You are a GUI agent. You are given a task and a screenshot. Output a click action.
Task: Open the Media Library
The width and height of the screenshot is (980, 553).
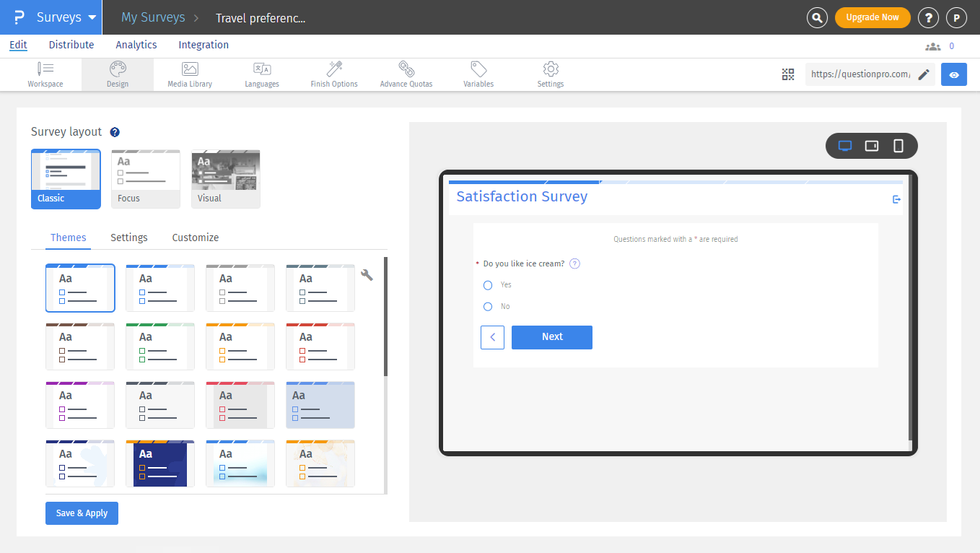[189, 74]
